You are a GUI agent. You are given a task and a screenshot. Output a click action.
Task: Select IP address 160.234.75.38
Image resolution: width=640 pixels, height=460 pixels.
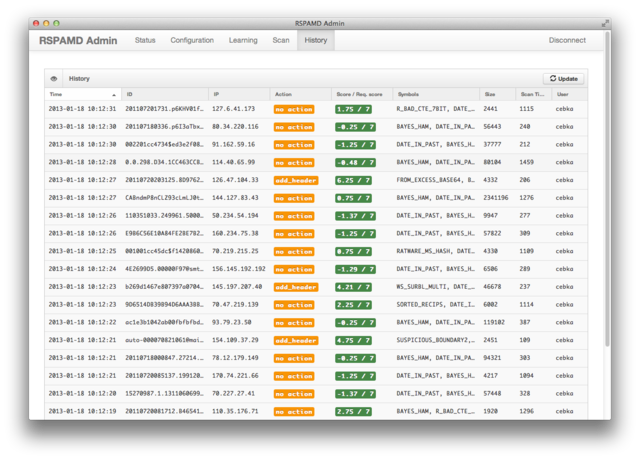(235, 233)
